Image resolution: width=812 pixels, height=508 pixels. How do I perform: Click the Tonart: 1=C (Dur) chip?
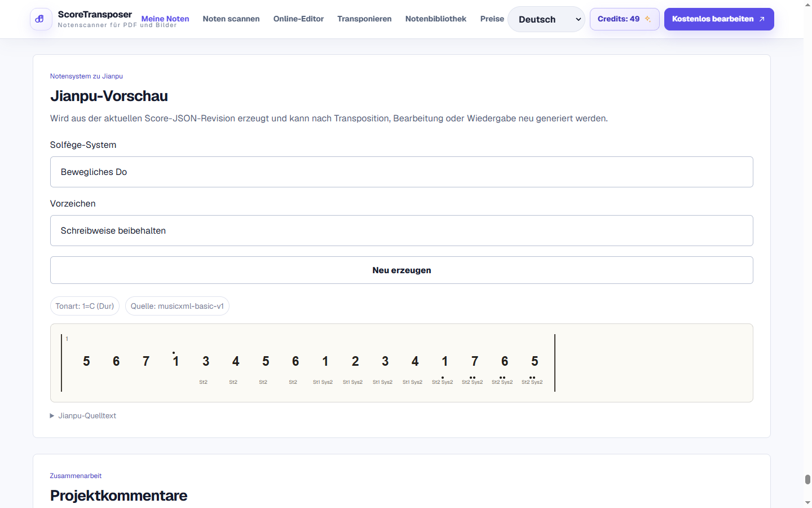[x=85, y=306]
